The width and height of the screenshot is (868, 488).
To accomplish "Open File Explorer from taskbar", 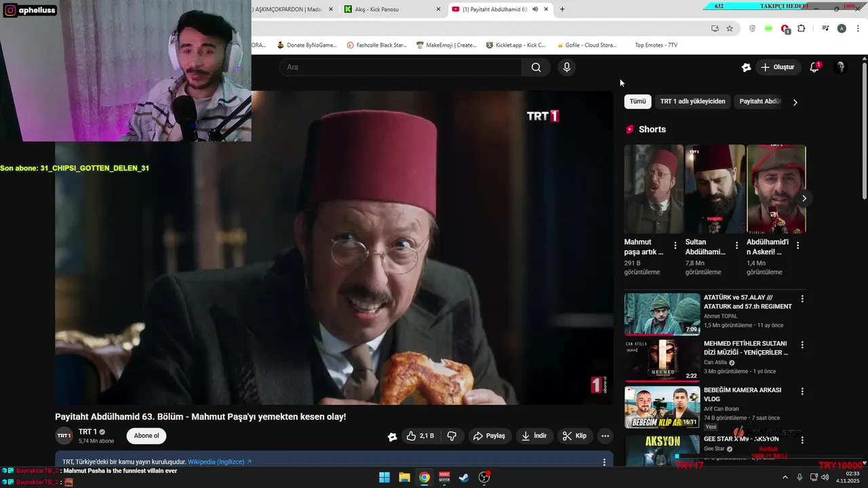I will coord(404,477).
